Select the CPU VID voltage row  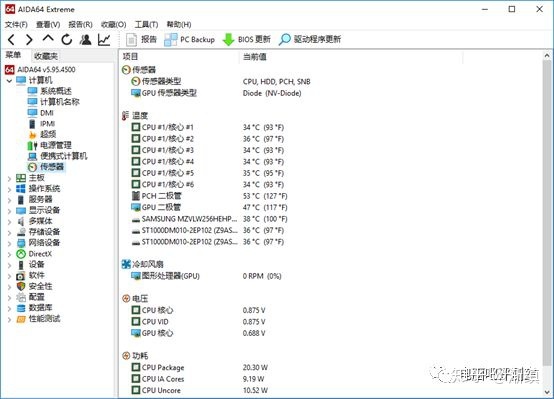coord(198,322)
